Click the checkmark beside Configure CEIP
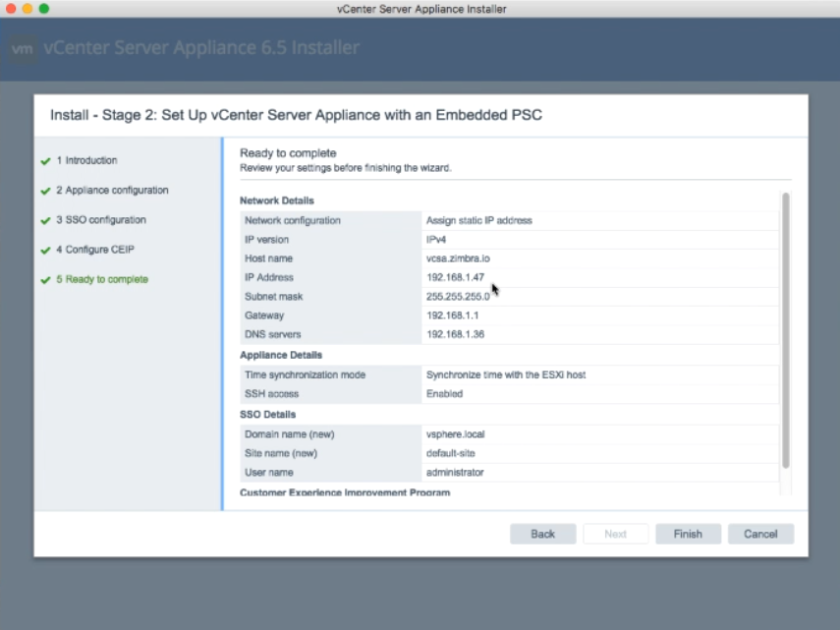This screenshot has width=840, height=630. [45, 251]
